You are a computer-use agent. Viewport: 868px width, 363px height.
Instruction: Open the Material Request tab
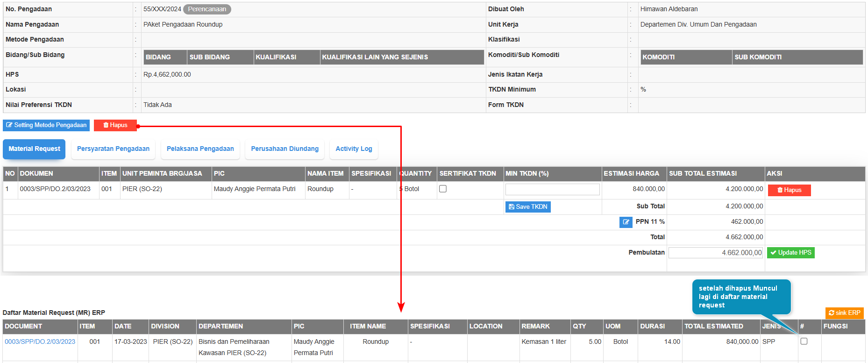pos(34,149)
